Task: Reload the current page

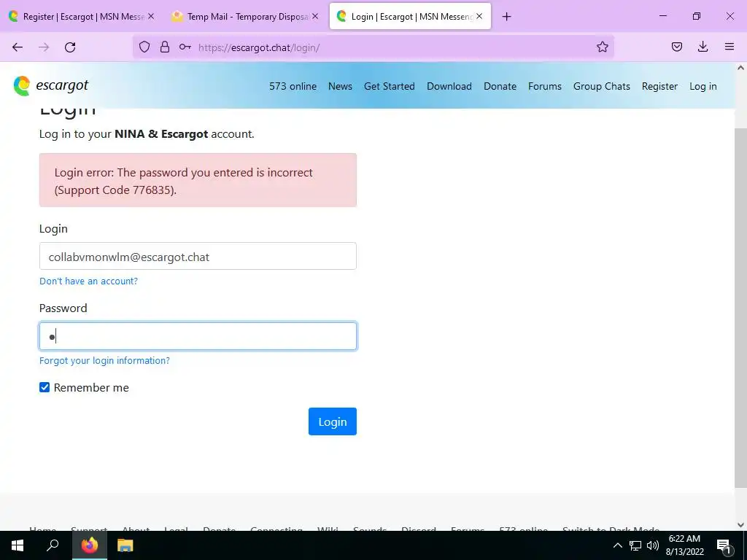Action: click(70, 47)
